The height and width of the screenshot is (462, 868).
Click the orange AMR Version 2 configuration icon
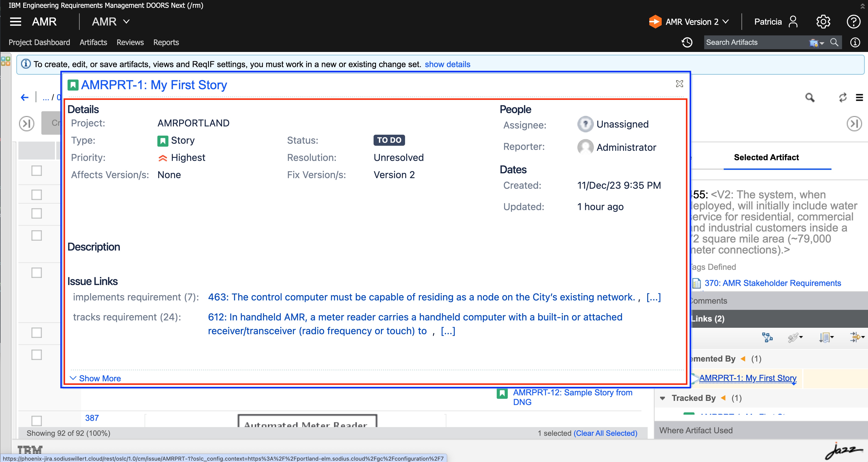tap(655, 22)
